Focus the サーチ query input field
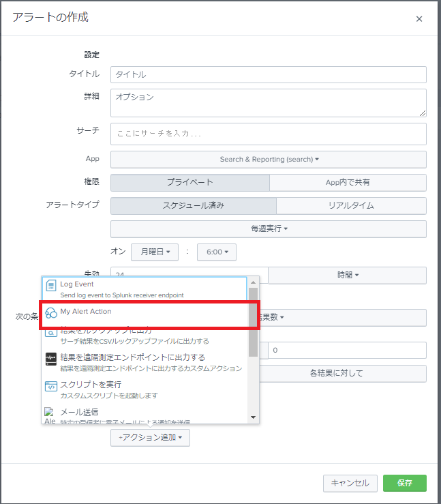441x504 pixels. (269, 134)
